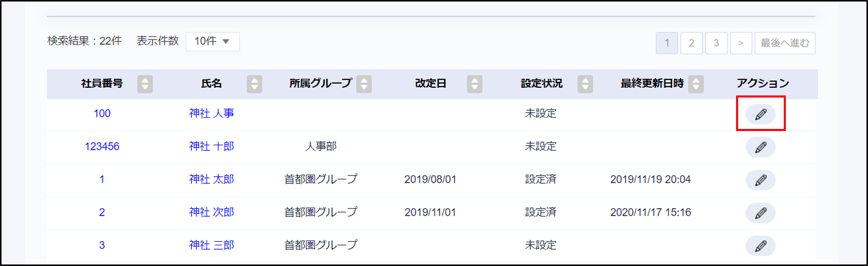Open the 表示件数 10件 dropdown
Screen dimensions: 868x266
coord(213,42)
